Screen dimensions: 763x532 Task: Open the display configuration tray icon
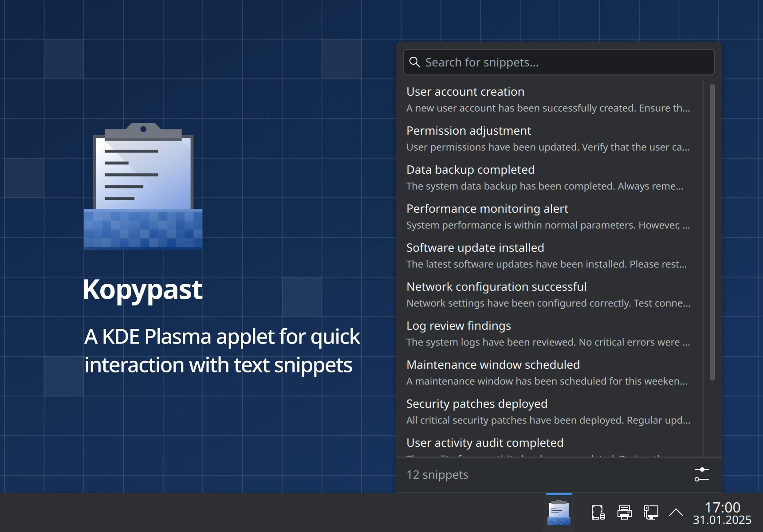[x=650, y=512]
